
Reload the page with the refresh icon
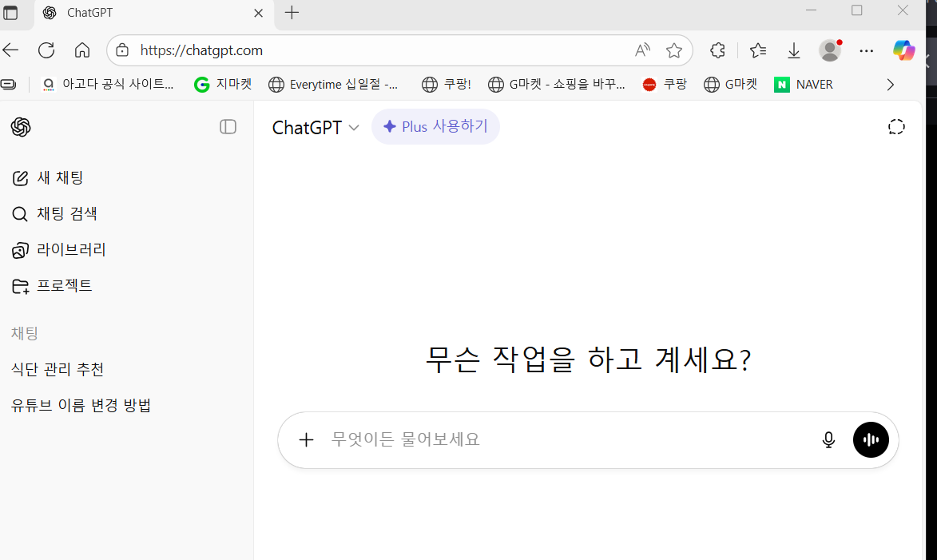point(46,50)
